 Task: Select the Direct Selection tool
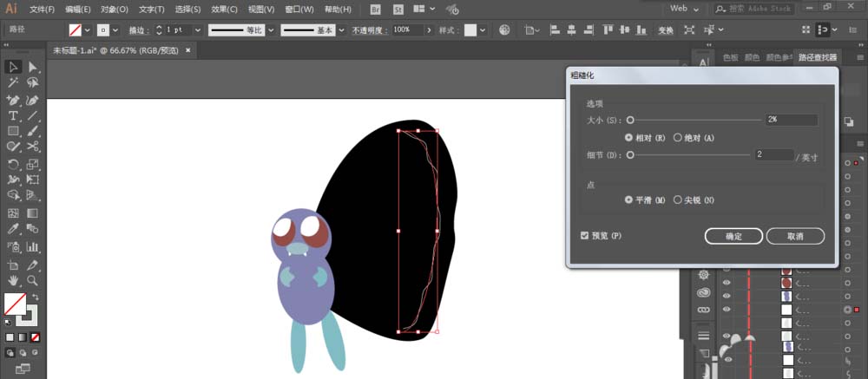pyautogui.click(x=33, y=68)
